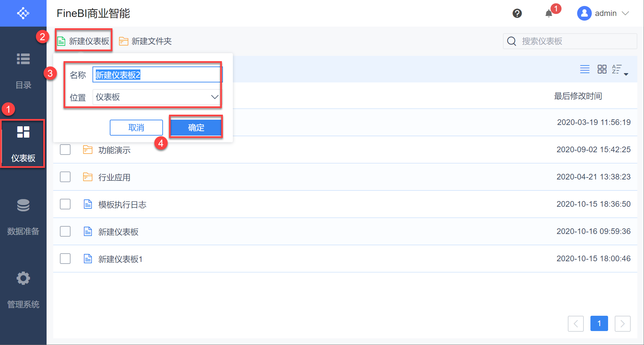Click the FineBI logo icon
Image resolution: width=644 pixels, height=345 pixels.
pyautogui.click(x=23, y=13)
